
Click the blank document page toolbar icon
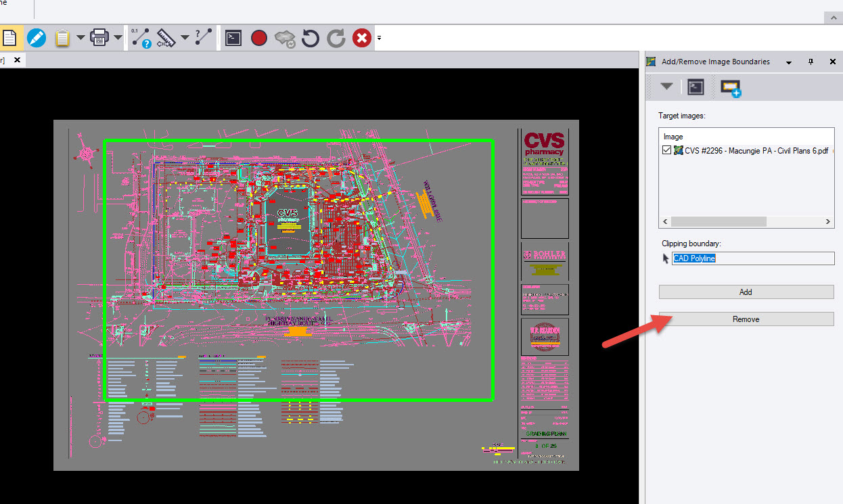click(9, 38)
